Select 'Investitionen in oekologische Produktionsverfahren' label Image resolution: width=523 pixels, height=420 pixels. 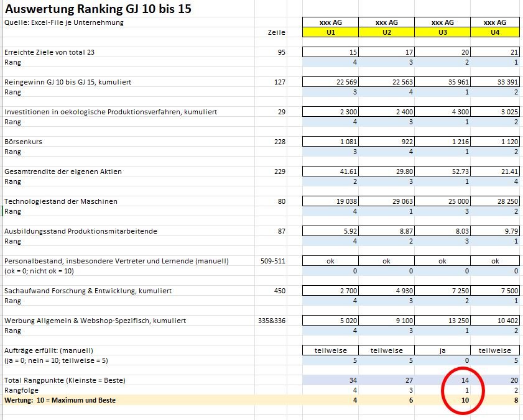tap(111, 112)
